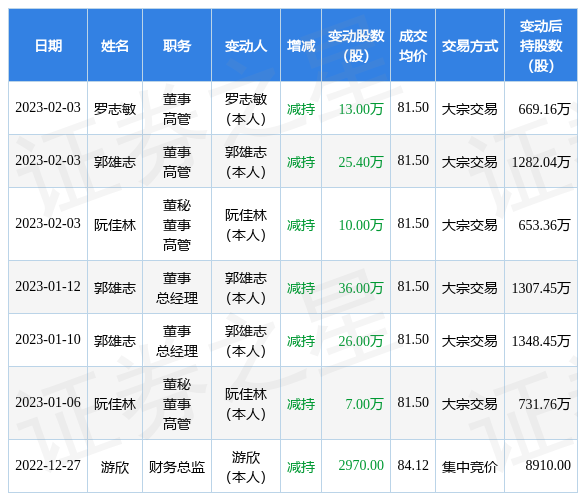Image resolution: width=578 pixels, height=501 pixels.
Task: Click the 2023-01-06 date cell
Action: (x=48, y=402)
